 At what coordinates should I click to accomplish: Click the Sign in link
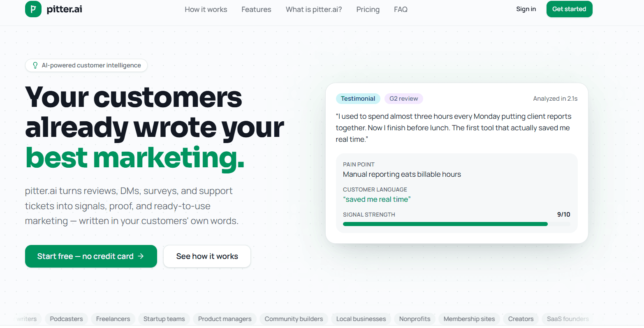click(x=526, y=9)
